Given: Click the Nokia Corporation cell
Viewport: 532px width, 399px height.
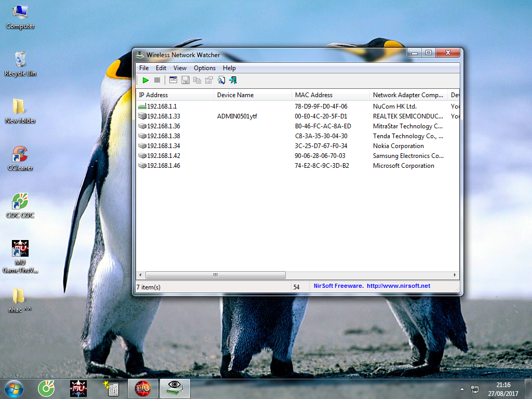Looking at the screenshot, I should [398, 146].
